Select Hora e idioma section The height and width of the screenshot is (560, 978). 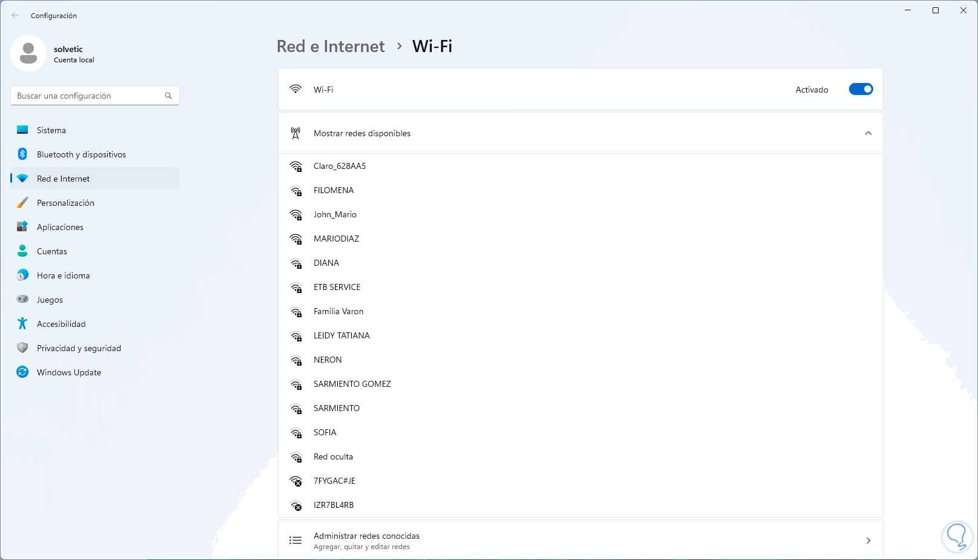pyautogui.click(x=63, y=275)
